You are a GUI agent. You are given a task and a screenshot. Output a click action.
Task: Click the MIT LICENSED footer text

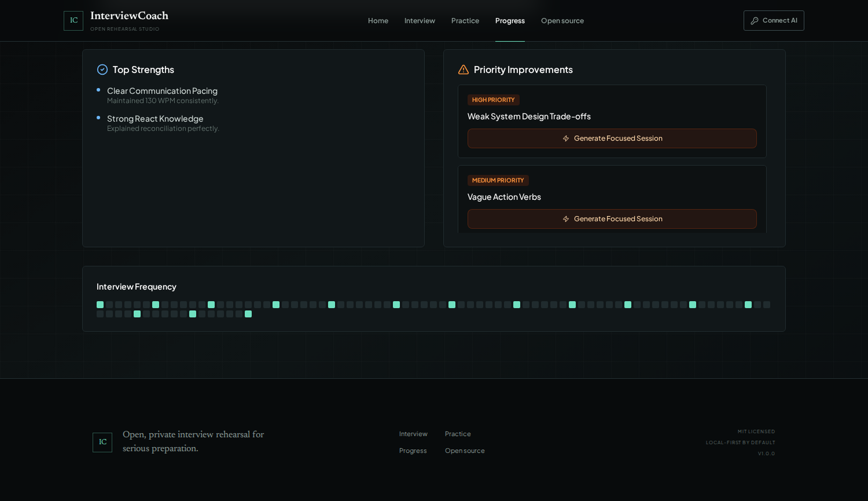click(x=756, y=432)
